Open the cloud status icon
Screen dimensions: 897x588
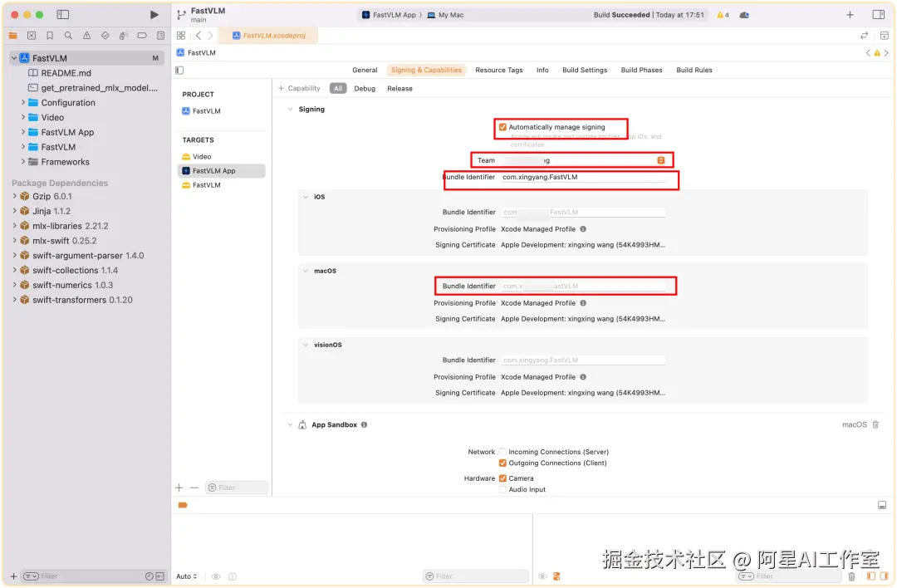click(x=744, y=15)
